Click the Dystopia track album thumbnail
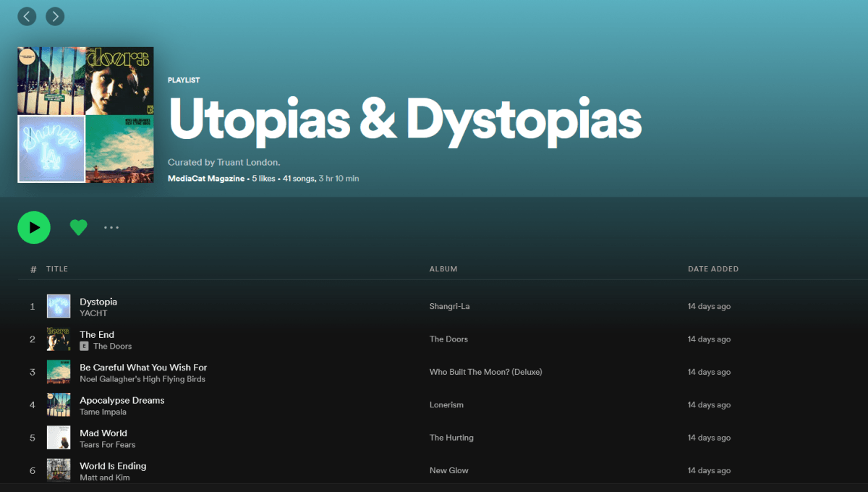Viewport: 868px width, 492px height. [59, 306]
